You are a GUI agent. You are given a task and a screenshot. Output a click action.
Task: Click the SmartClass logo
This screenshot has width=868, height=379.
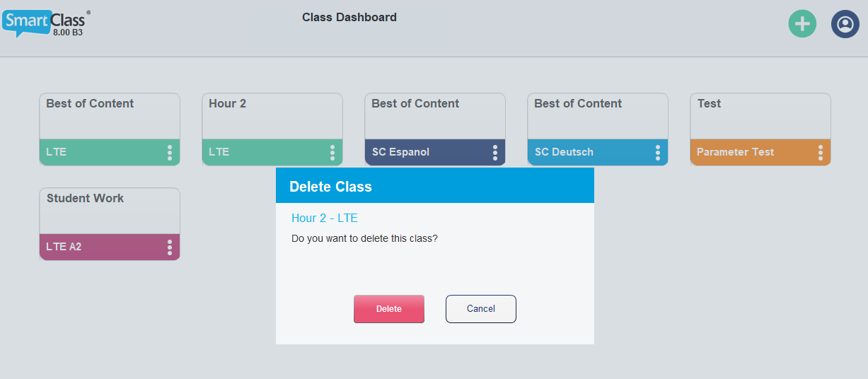pos(46,23)
